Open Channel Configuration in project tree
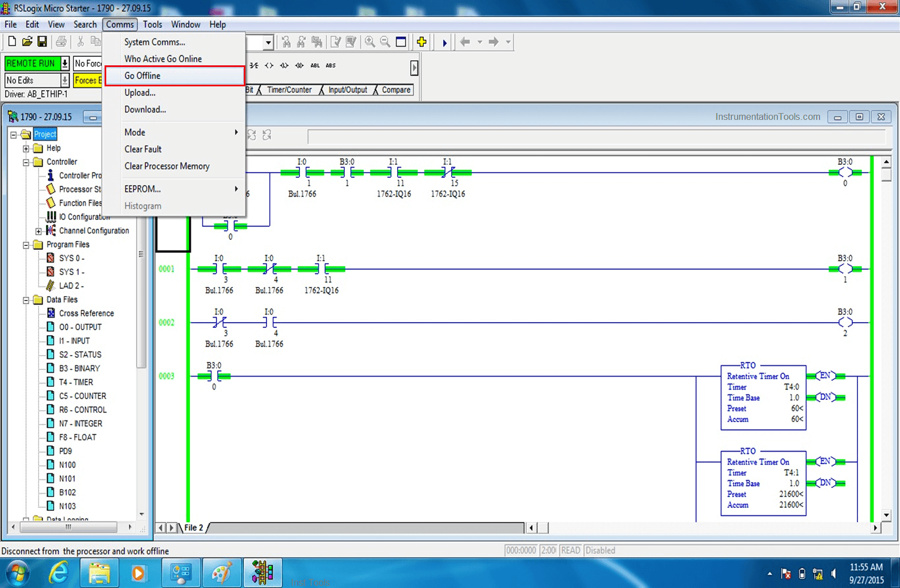The width and height of the screenshot is (900, 588). [94, 231]
